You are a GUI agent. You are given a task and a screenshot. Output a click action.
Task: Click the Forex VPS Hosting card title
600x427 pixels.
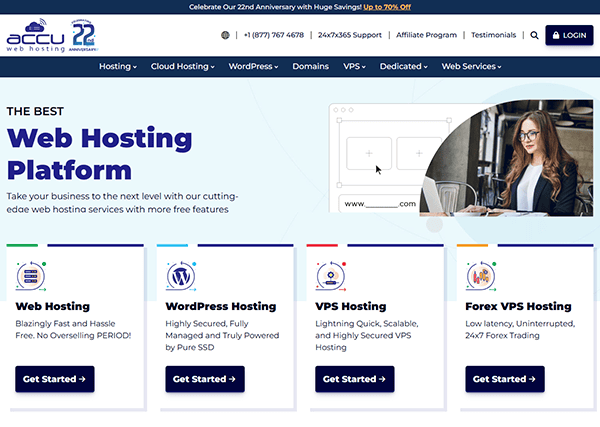click(518, 306)
